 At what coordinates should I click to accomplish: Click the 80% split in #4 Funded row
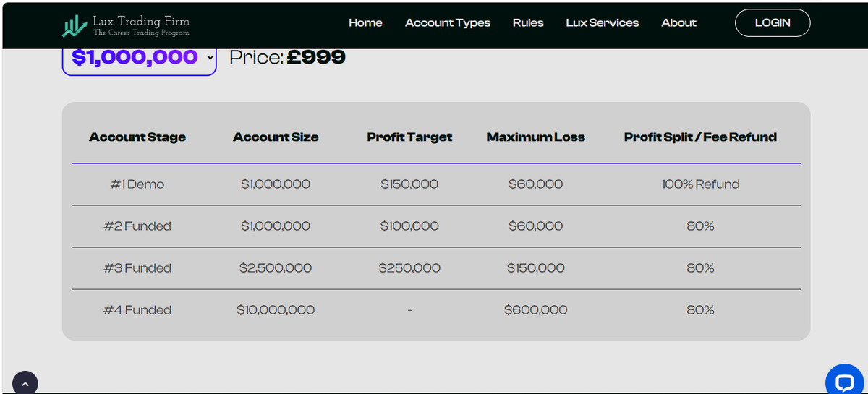tap(700, 310)
